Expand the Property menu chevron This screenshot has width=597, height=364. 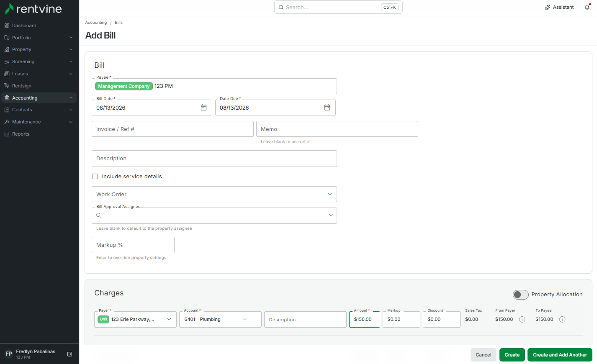pos(71,49)
